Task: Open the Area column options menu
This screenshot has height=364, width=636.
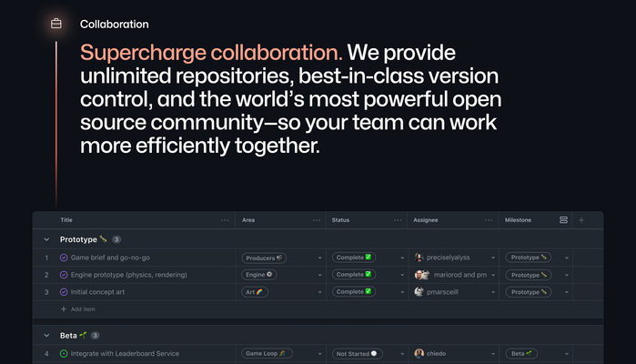Action: 317,220
